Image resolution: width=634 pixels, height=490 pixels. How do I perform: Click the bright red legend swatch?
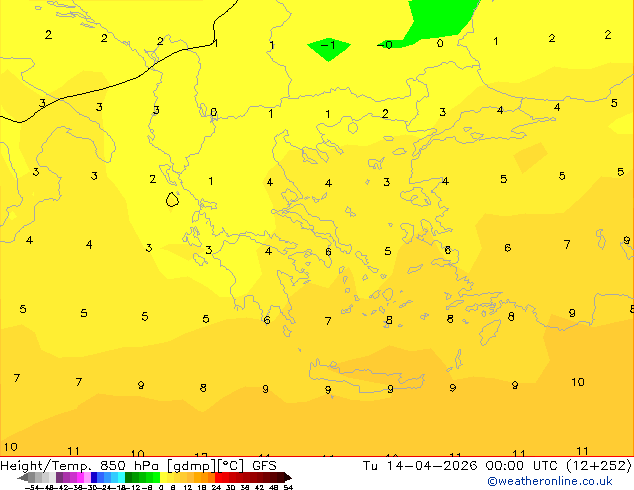[218, 477]
